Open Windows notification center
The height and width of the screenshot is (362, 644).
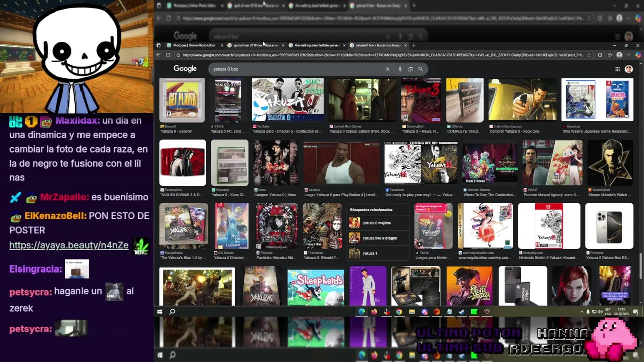(637, 312)
